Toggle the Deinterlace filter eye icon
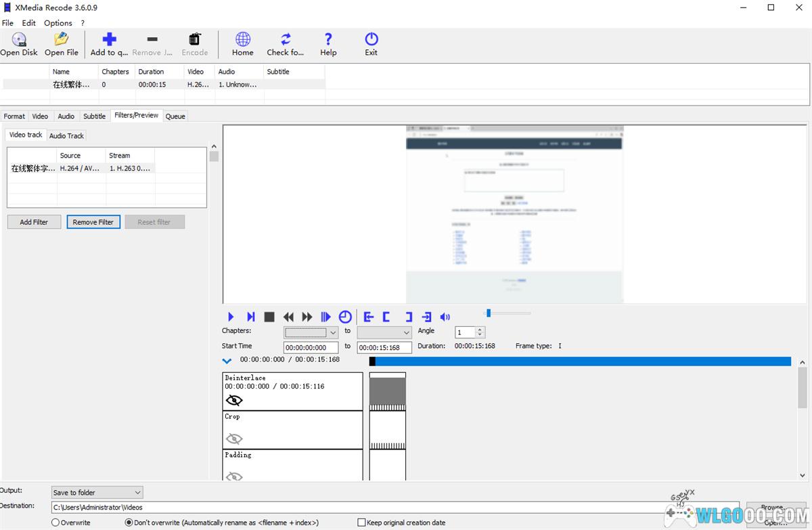812x530 pixels. coord(234,400)
